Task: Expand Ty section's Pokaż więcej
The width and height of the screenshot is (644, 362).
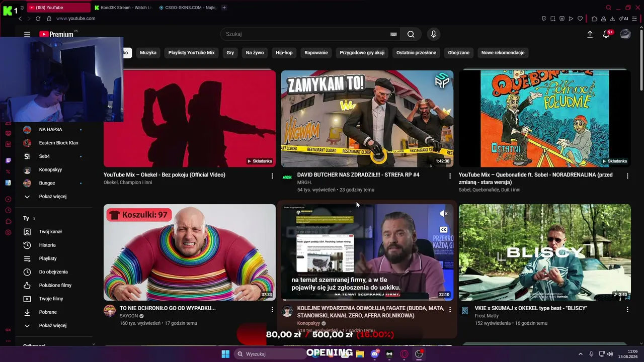Action: (x=54, y=326)
